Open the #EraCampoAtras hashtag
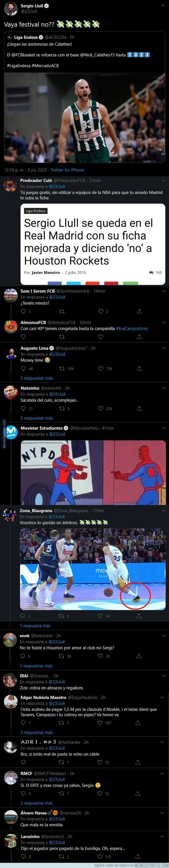 132,328
